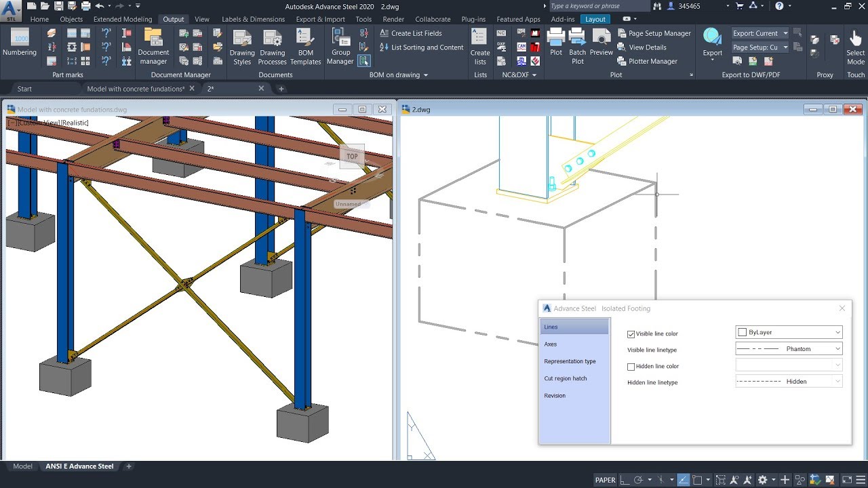Click the Undo arrow in quick access toolbar
The height and width of the screenshot is (488, 868).
point(99,6)
